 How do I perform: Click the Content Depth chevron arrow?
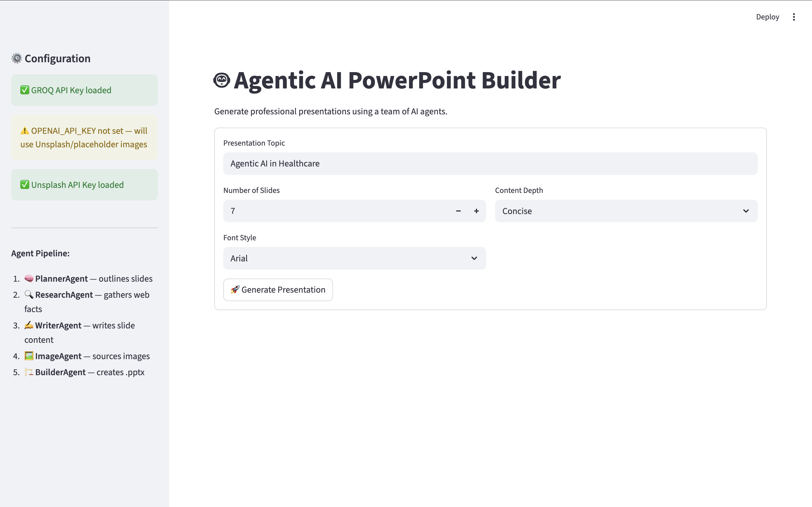(x=745, y=211)
